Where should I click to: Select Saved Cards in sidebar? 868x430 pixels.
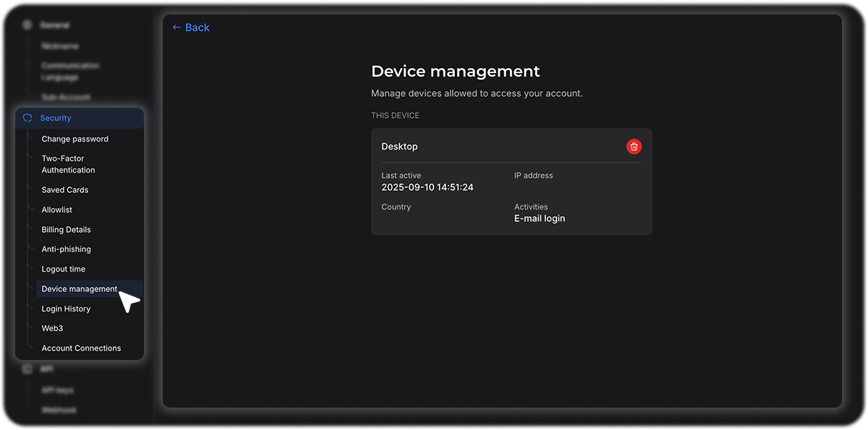65,190
